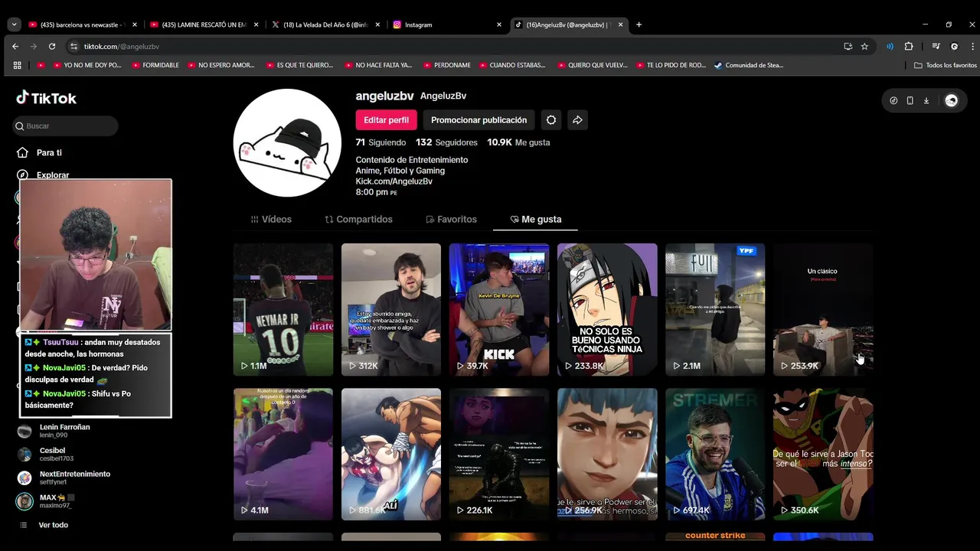Open the apps grid in bookmarks bar
980x551 pixels.
point(17,65)
